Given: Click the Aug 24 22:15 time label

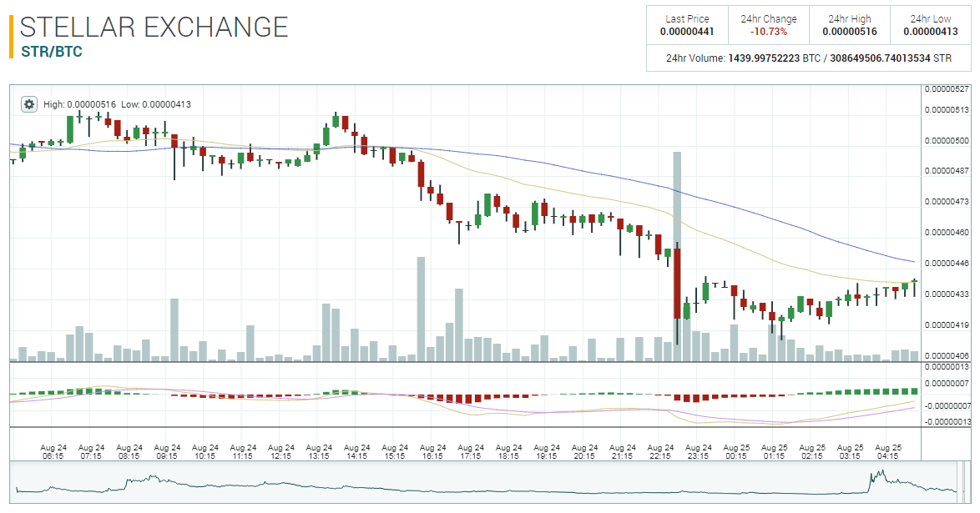Looking at the screenshot, I should pyautogui.click(x=660, y=452).
